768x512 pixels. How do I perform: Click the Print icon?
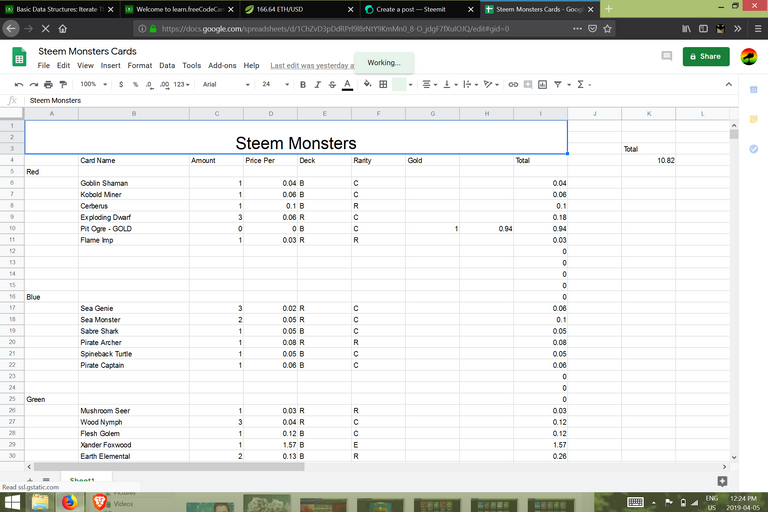point(48,84)
